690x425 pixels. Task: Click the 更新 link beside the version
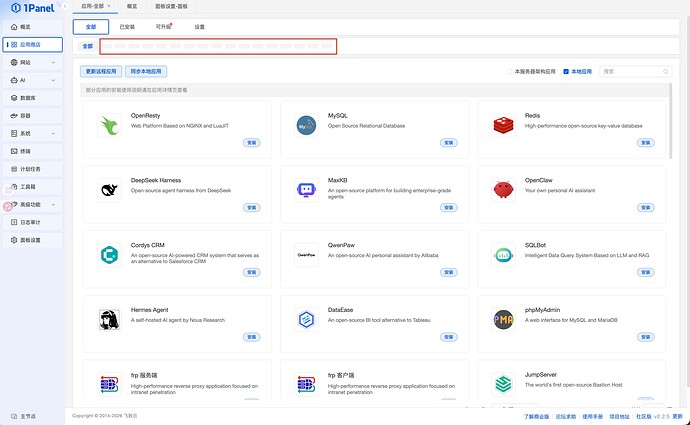(678, 416)
